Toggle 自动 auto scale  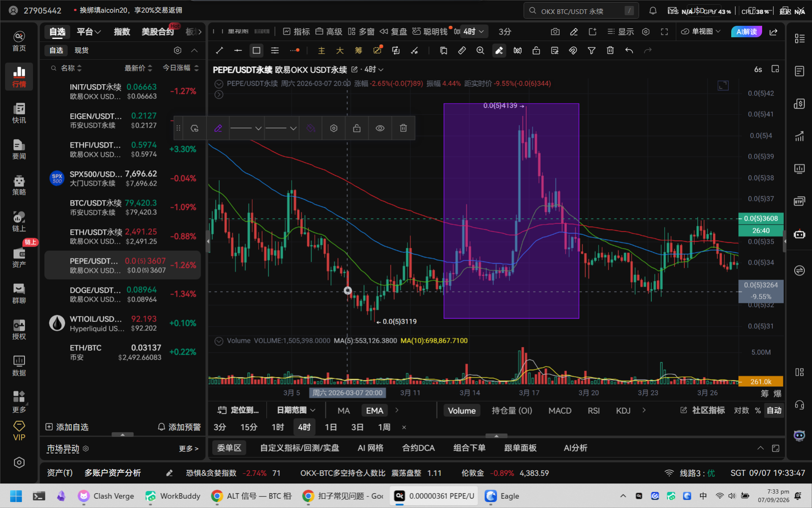tap(774, 410)
